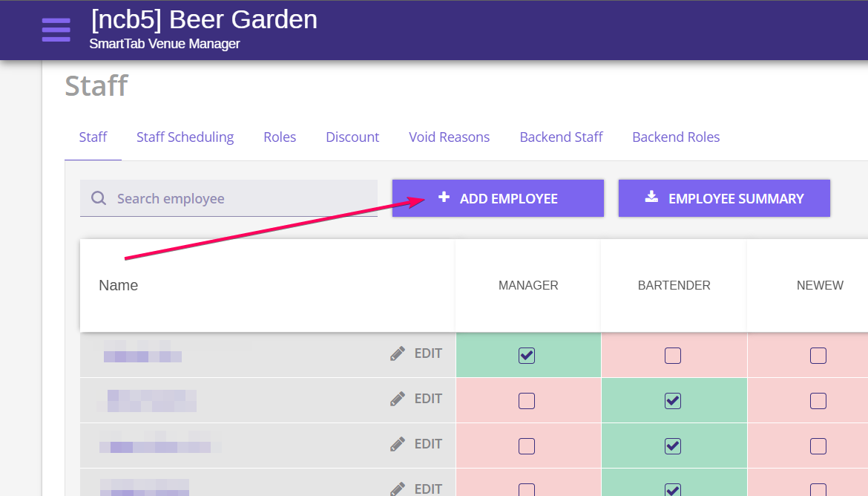This screenshot has width=868, height=496.
Task: Check Bartender role for first employee
Action: (673, 356)
